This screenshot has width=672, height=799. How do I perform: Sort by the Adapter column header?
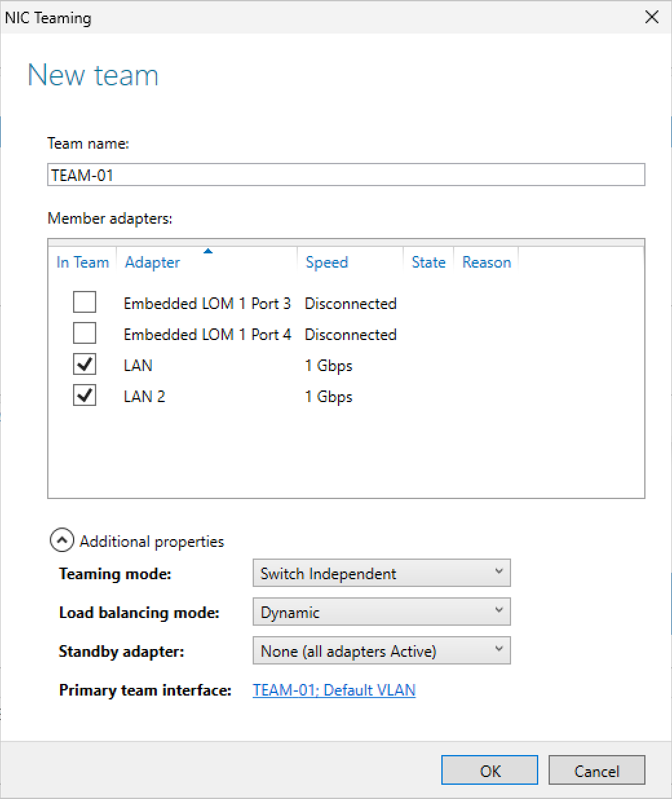pyautogui.click(x=152, y=262)
